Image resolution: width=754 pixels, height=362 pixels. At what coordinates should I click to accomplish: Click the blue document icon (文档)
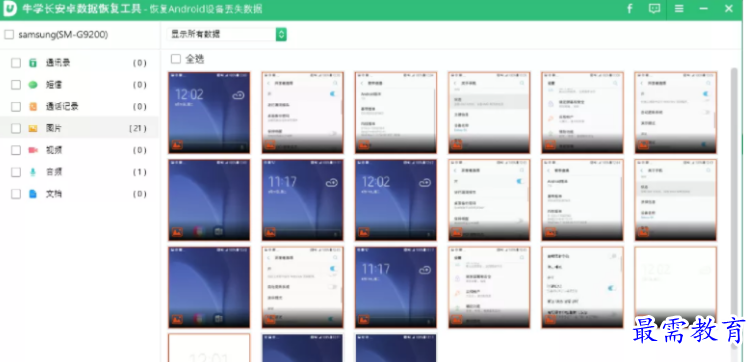click(33, 194)
